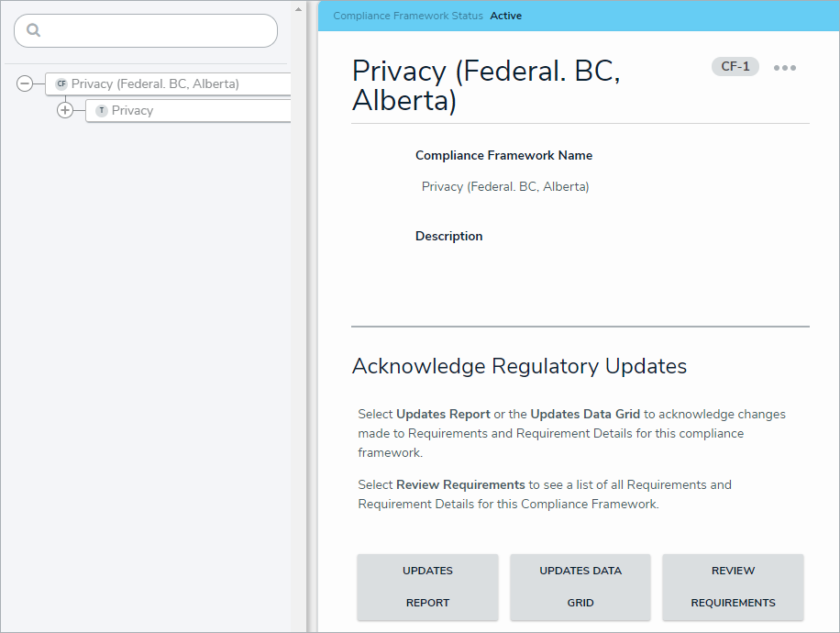
Task: Click the Compliance Framework Name field value
Action: (x=505, y=186)
